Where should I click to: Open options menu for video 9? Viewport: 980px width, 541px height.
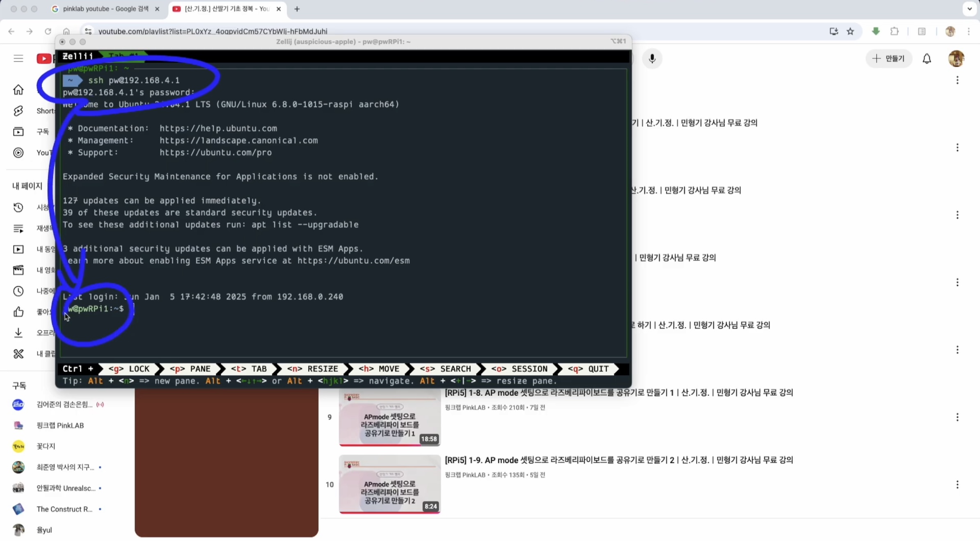coord(957,417)
